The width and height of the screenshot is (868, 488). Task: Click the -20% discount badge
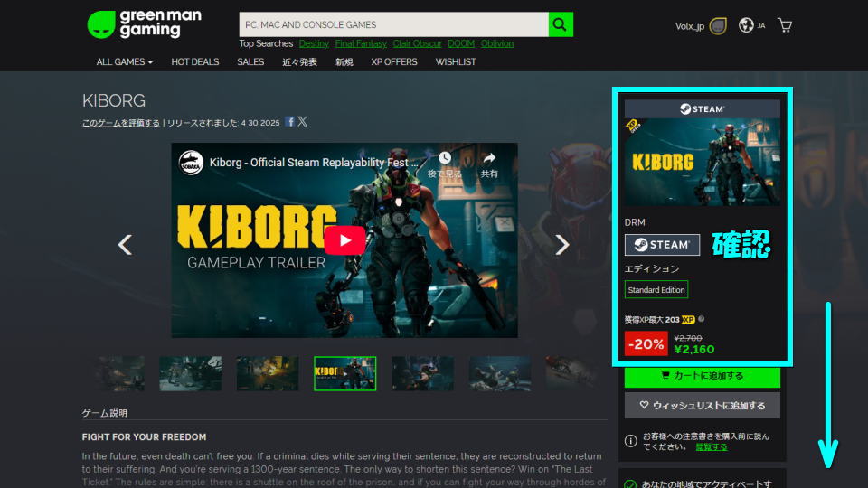click(646, 343)
